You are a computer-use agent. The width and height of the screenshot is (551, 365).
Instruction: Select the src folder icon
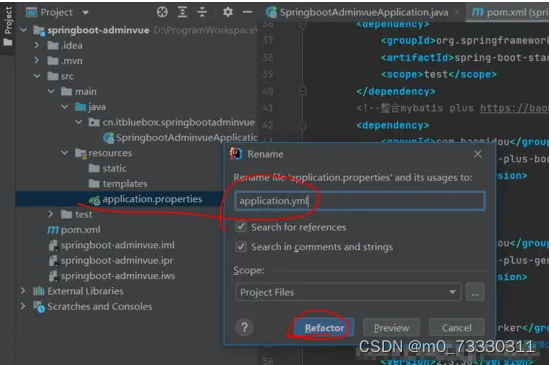tap(53, 76)
